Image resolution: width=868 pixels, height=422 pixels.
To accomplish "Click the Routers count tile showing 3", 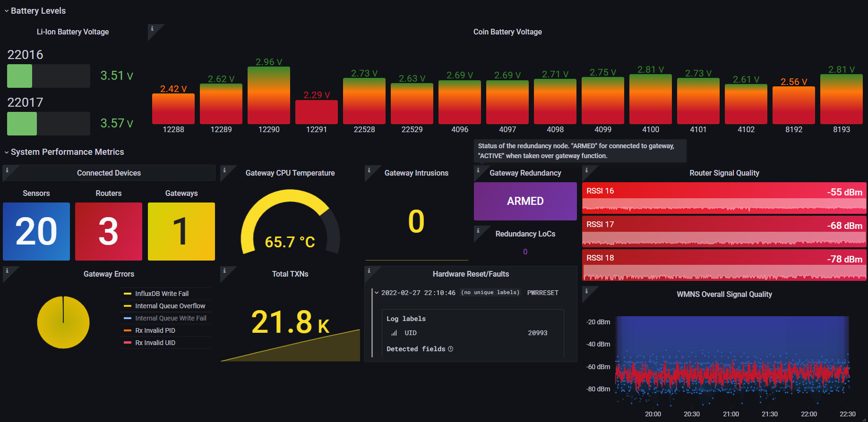I will tap(109, 231).
